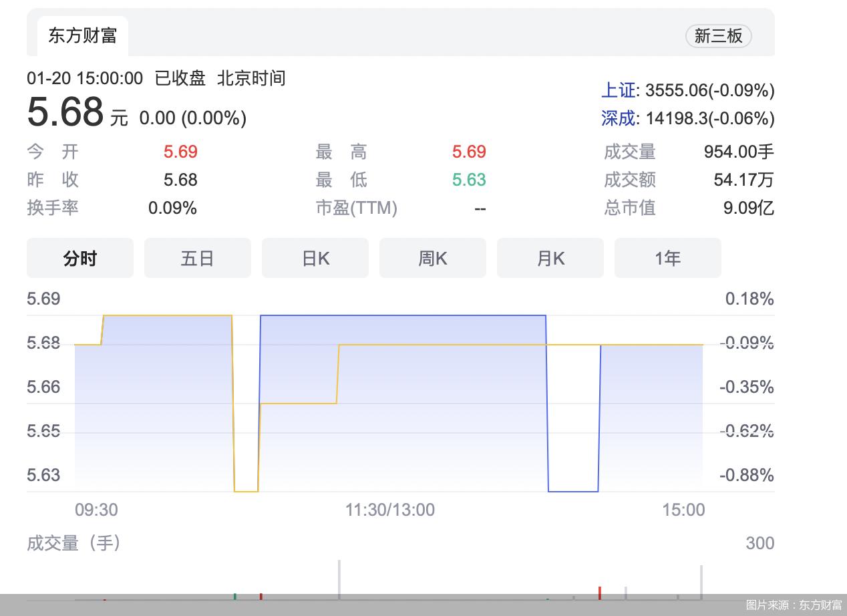Image resolution: width=847 pixels, height=616 pixels.
Task: Click the current price 5.68
Action: (x=65, y=112)
